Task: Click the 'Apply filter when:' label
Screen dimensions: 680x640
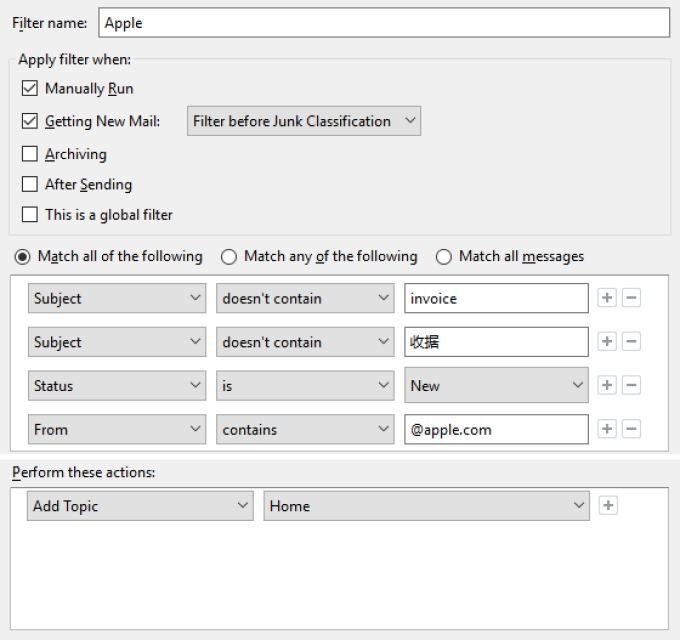Action: click(75, 59)
